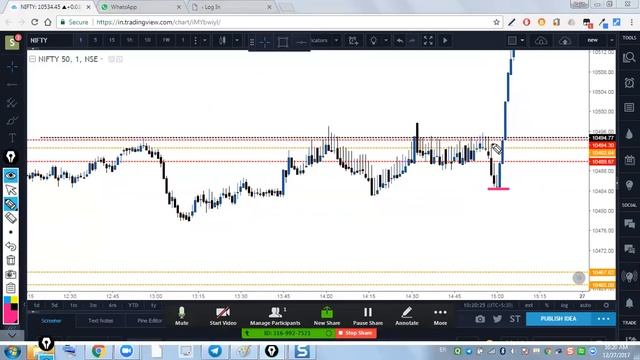Viewport: 640px width, 360px height.
Task: Select the crosshair cursor tool in left toolbar
Action: point(12,66)
